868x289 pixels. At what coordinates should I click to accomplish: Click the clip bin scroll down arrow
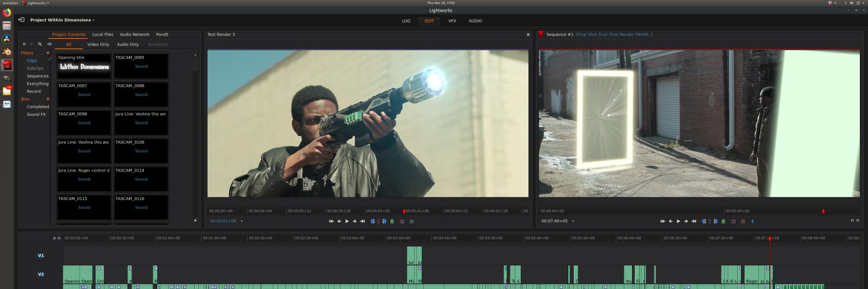coord(195,221)
